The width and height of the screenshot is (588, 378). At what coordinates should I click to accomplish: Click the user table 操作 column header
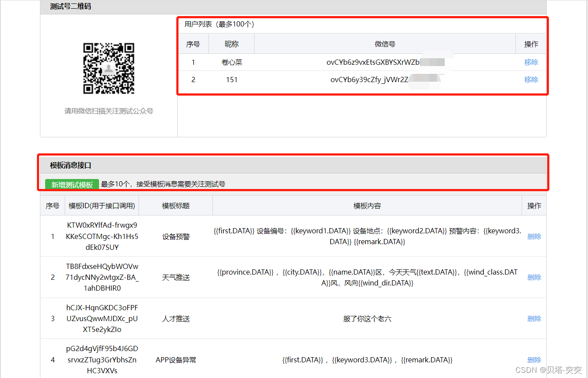pyautogui.click(x=531, y=44)
